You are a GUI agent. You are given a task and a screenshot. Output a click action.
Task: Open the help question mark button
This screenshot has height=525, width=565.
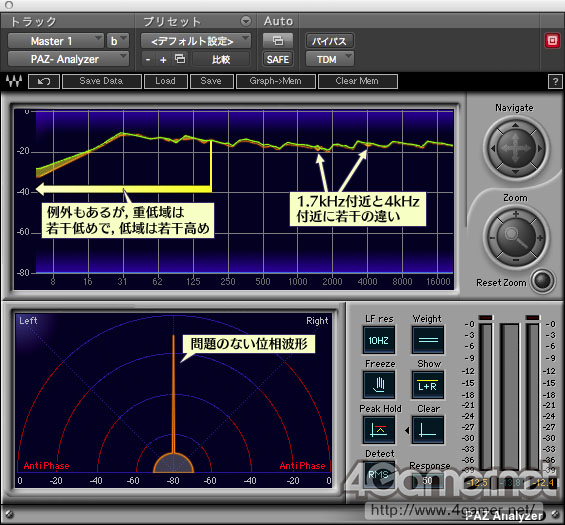pos(555,81)
